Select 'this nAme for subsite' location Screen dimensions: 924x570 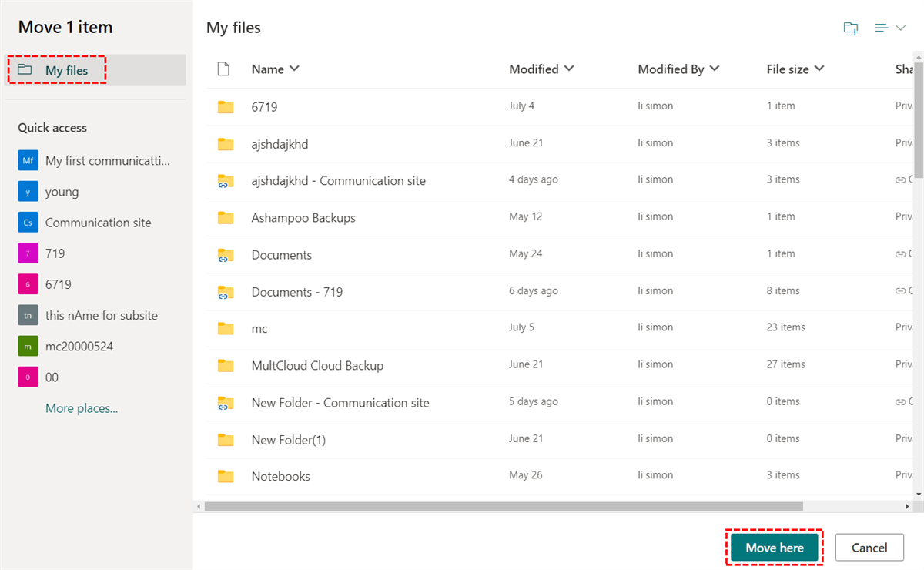pyautogui.click(x=101, y=316)
